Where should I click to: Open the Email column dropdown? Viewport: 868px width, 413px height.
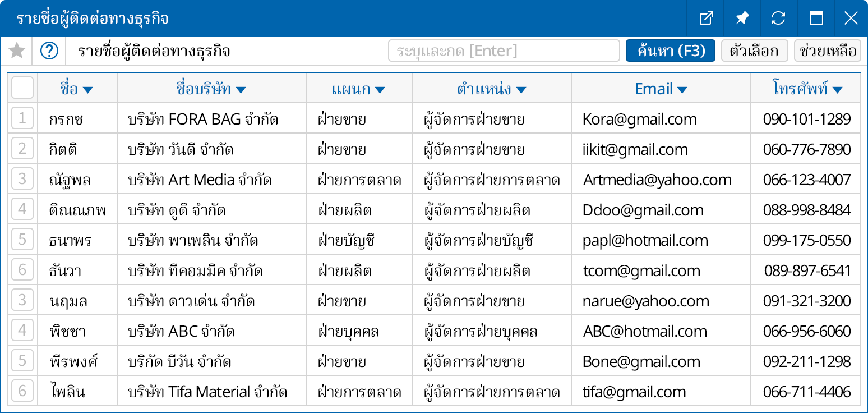click(x=682, y=90)
